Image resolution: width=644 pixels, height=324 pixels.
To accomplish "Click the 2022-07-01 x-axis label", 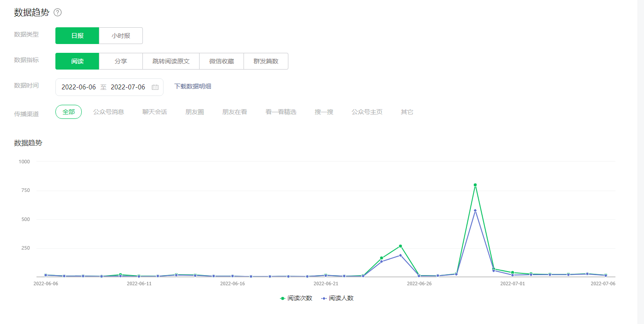I will pos(513,283).
